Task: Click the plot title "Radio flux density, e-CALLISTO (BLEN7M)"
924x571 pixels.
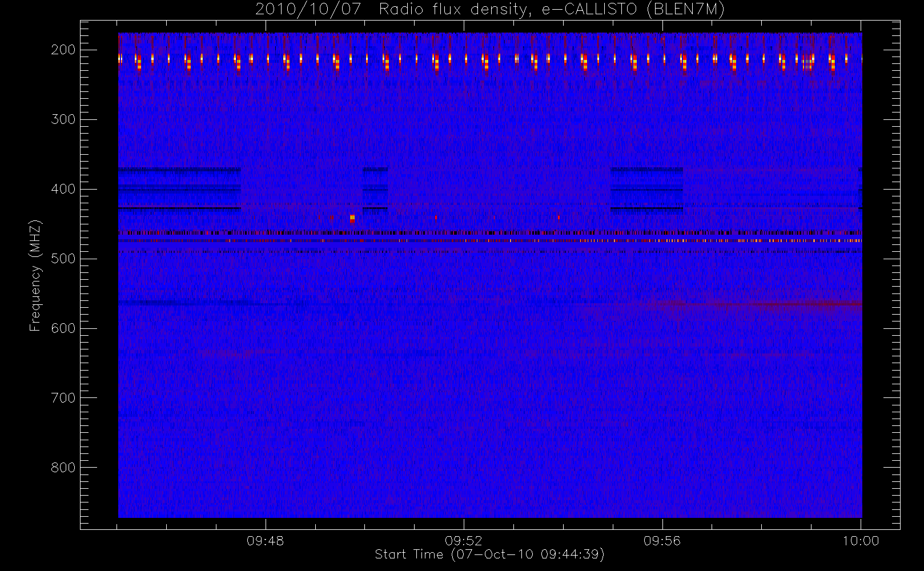Action: [x=552, y=10]
